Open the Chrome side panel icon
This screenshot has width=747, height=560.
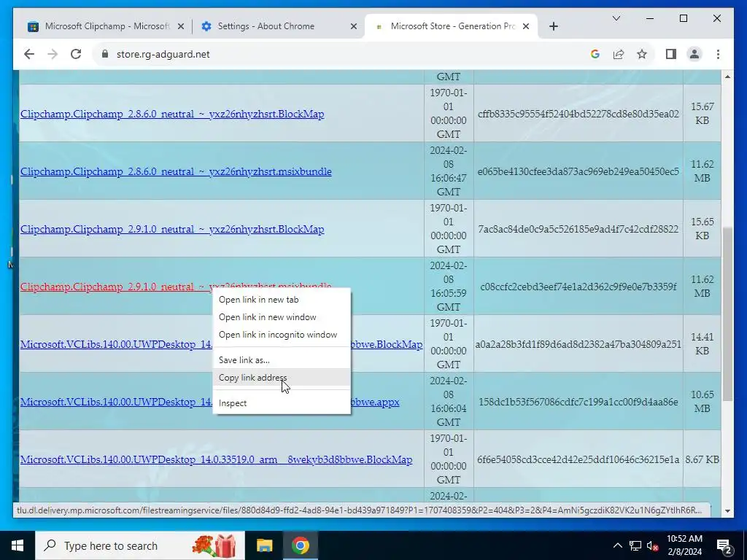[x=671, y=54]
